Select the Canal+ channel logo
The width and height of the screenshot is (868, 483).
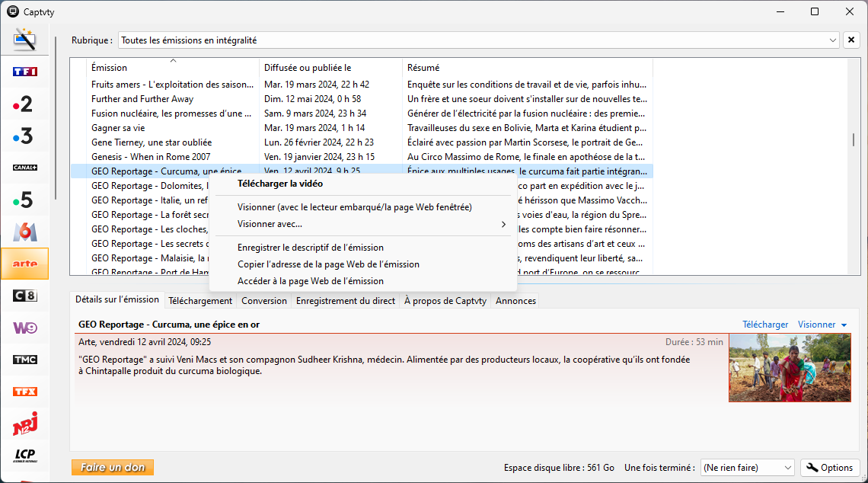tap(25, 168)
